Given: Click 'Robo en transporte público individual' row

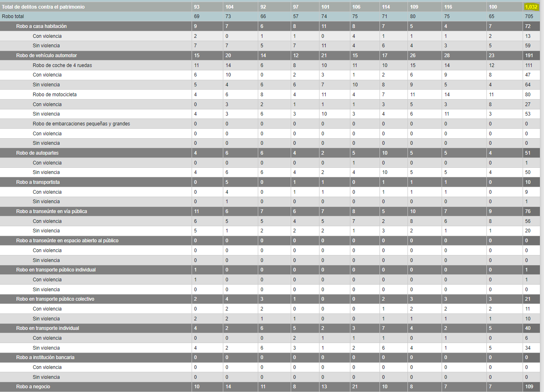Looking at the screenshot, I should point(56,270).
